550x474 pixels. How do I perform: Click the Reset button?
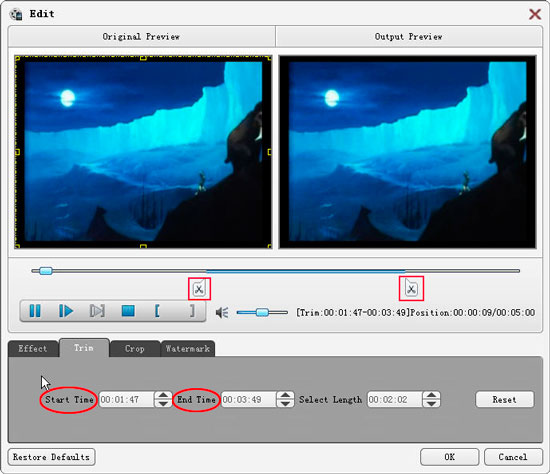click(x=504, y=400)
